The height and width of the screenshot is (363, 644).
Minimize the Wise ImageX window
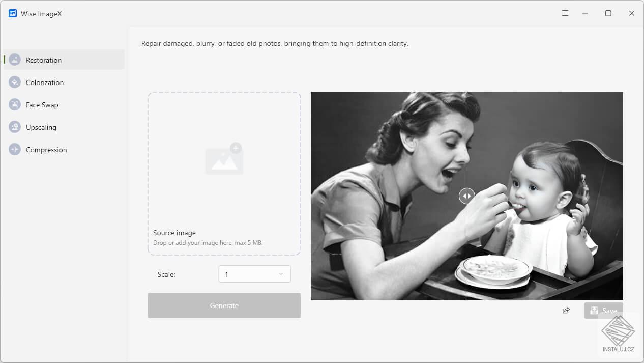[x=585, y=13]
